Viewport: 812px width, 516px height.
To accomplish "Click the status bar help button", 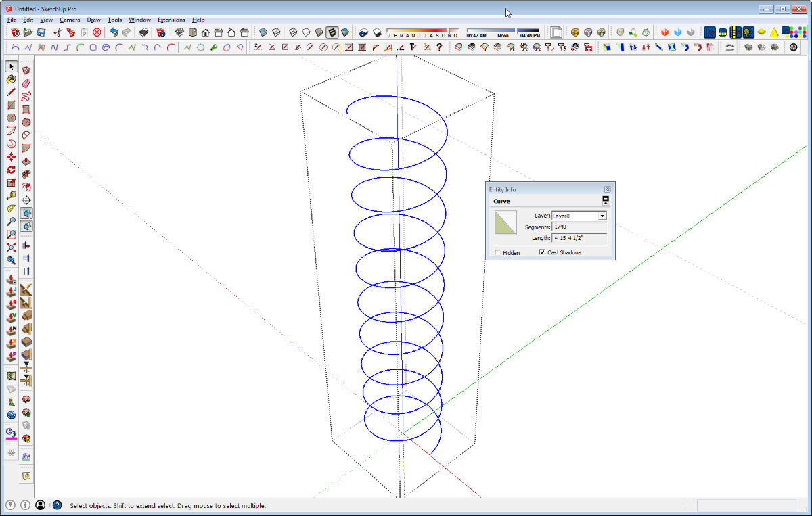I will coord(57,505).
